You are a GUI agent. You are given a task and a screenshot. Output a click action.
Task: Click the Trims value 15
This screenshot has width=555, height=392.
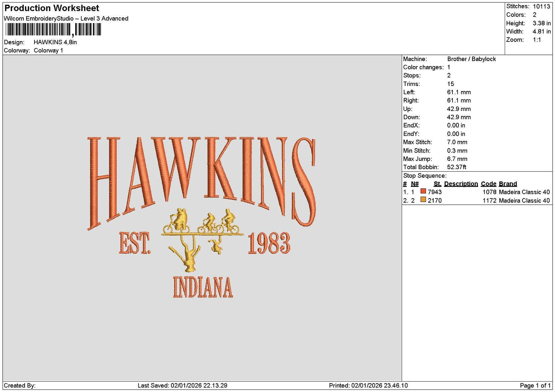coord(451,84)
